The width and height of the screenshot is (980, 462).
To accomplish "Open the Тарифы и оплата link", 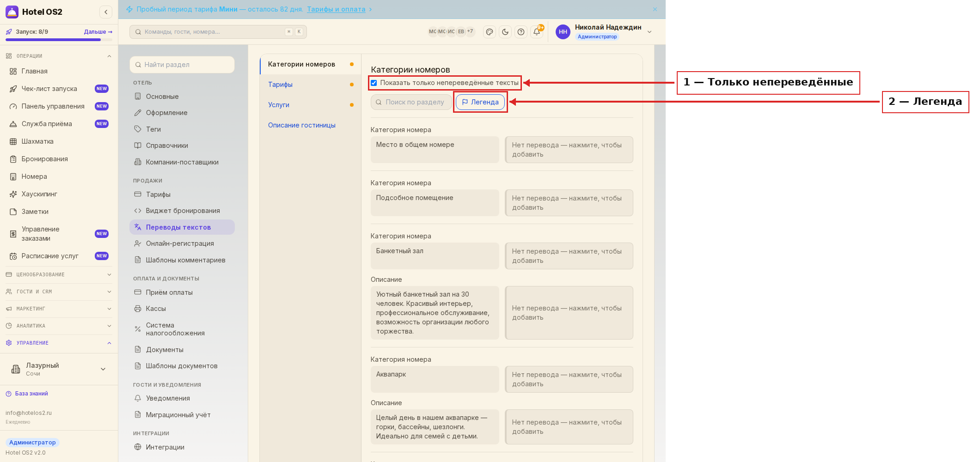I will (336, 9).
